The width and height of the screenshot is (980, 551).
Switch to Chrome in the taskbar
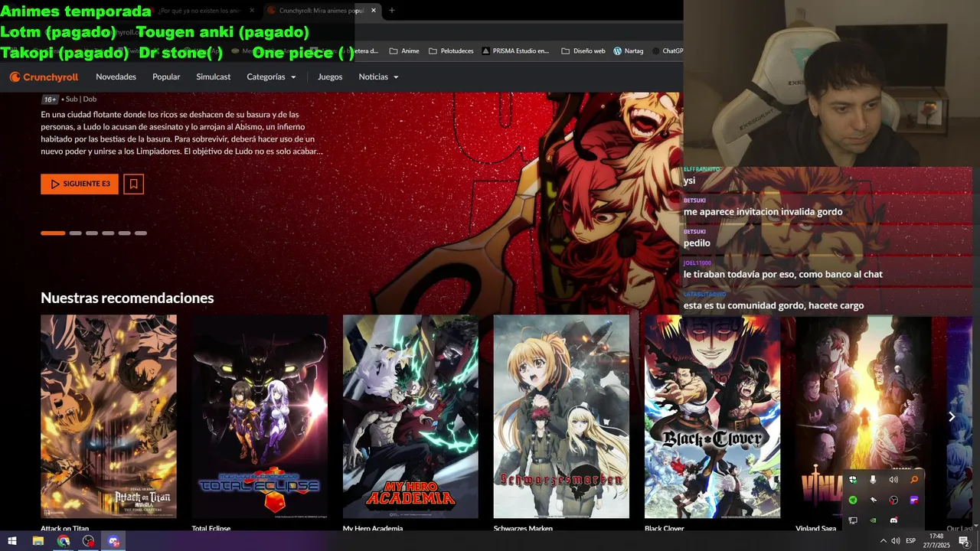click(x=63, y=541)
